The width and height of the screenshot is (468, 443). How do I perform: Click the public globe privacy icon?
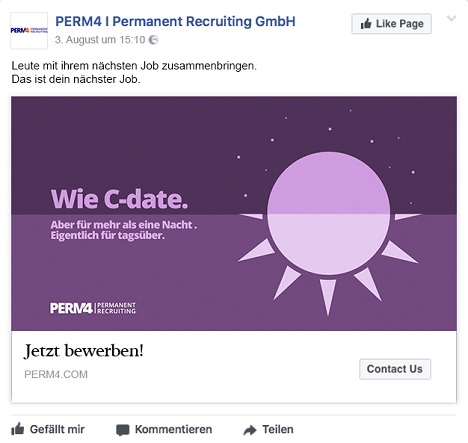153,40
